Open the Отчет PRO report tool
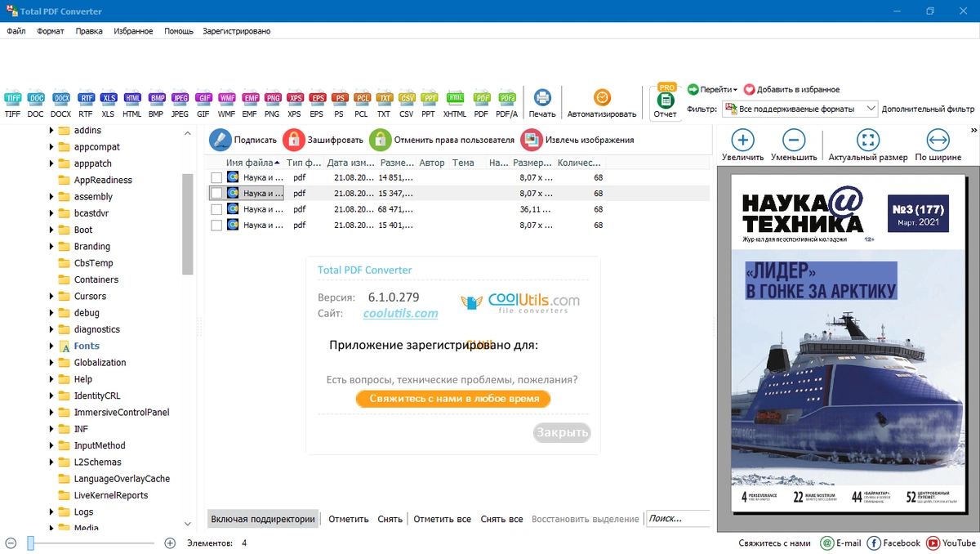The height and width of the screenshot is (554, 980). pyautogui.click(x=666, y=101)
